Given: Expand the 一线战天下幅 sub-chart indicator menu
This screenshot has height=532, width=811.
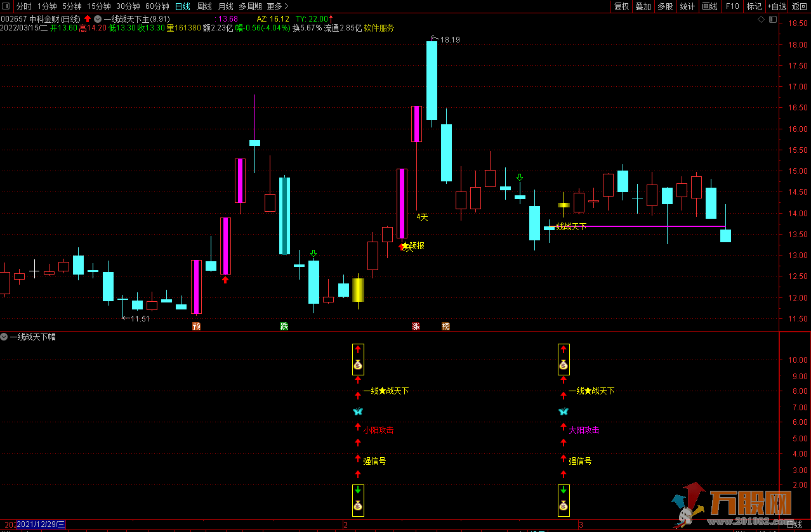Looking at the screenshot, I should coord(4,337).
